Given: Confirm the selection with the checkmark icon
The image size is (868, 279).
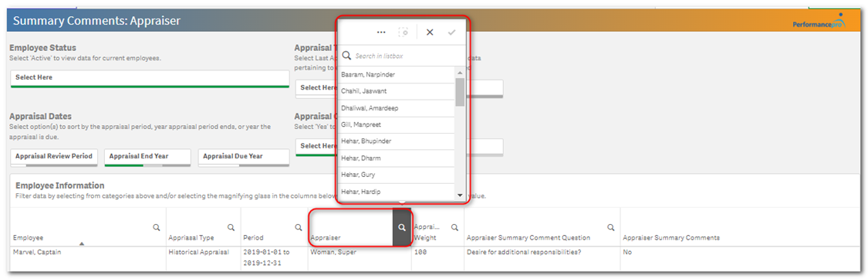Looking at the screenshot, I should (451, 32).
